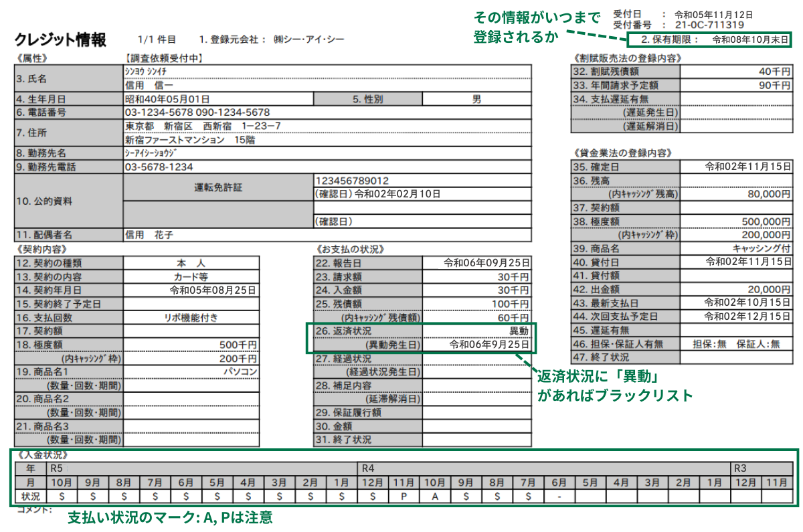Click license number '123456789012'
The height and width of the screenshot is (532, 803).
click(x=351, y=181)
